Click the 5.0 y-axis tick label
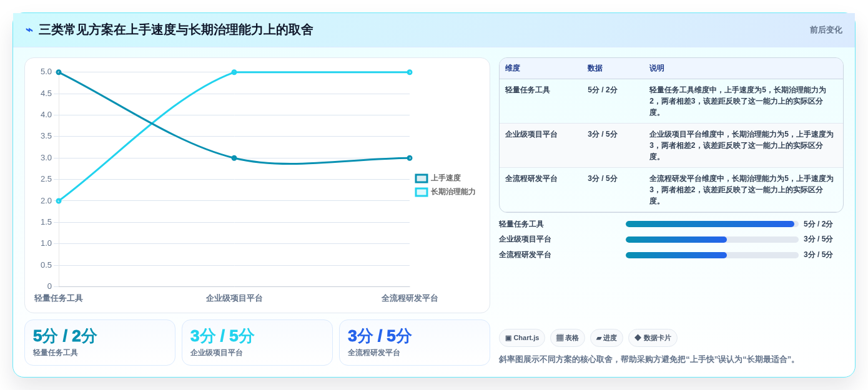The width and height of the screenshot is (868, 390). (46, 72)
